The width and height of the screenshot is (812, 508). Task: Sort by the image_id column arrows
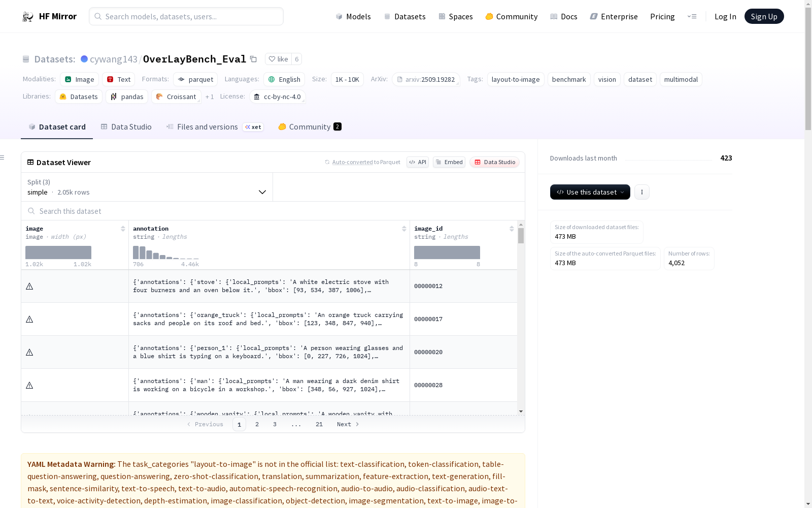coord(512,229)
